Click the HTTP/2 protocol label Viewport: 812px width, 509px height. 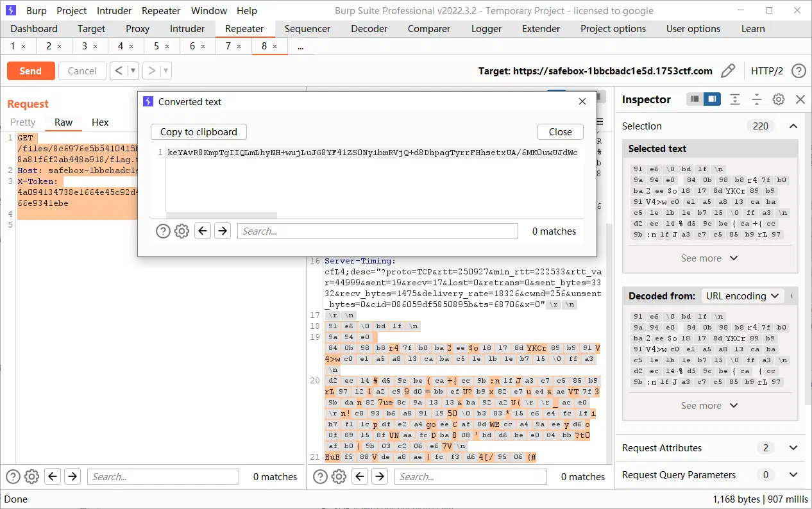(767, 71)
